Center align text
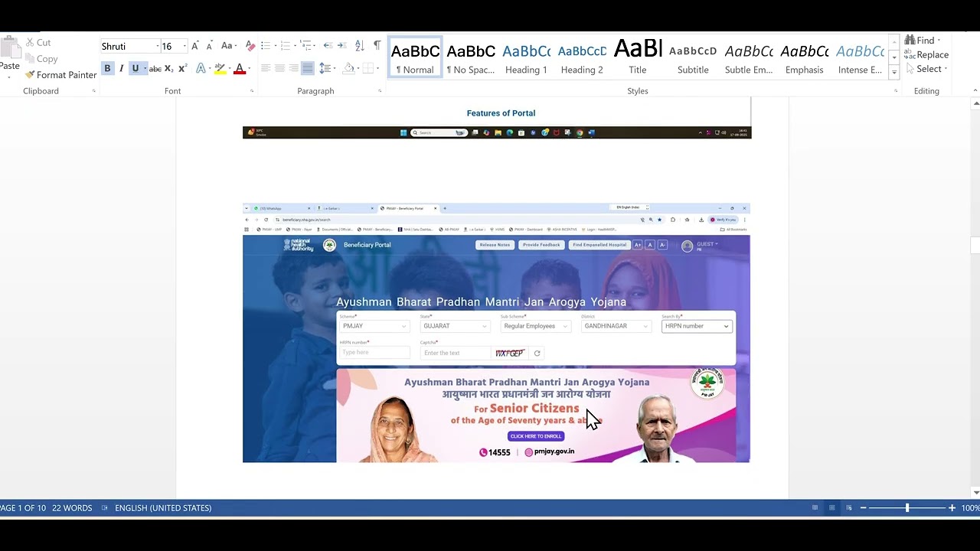The image size is (980, 551). click(279, 68)
